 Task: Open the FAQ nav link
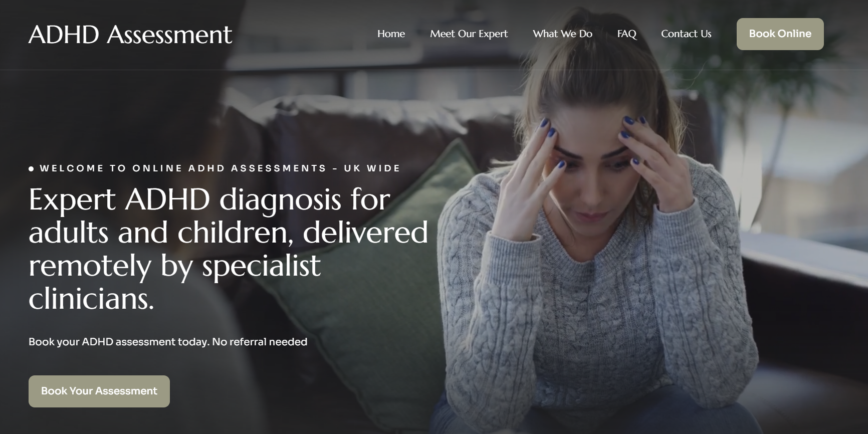pyautogui.click(x=626, y=34)
